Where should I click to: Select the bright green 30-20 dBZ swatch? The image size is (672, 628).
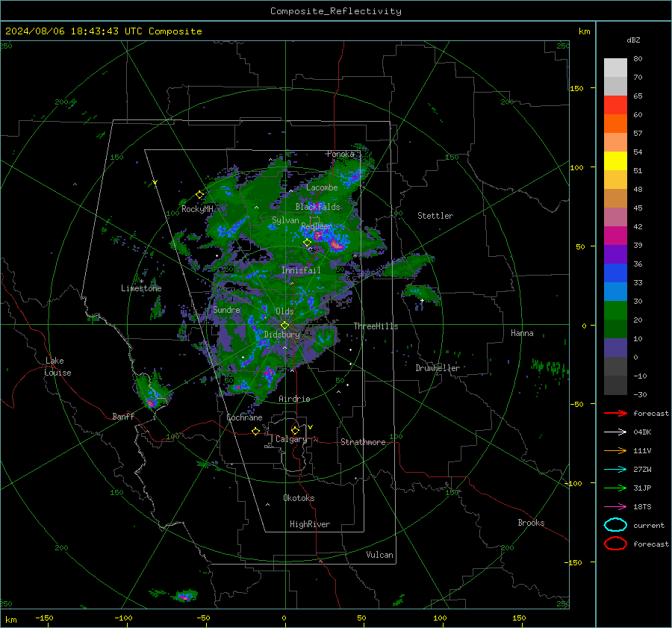point(615,311)
